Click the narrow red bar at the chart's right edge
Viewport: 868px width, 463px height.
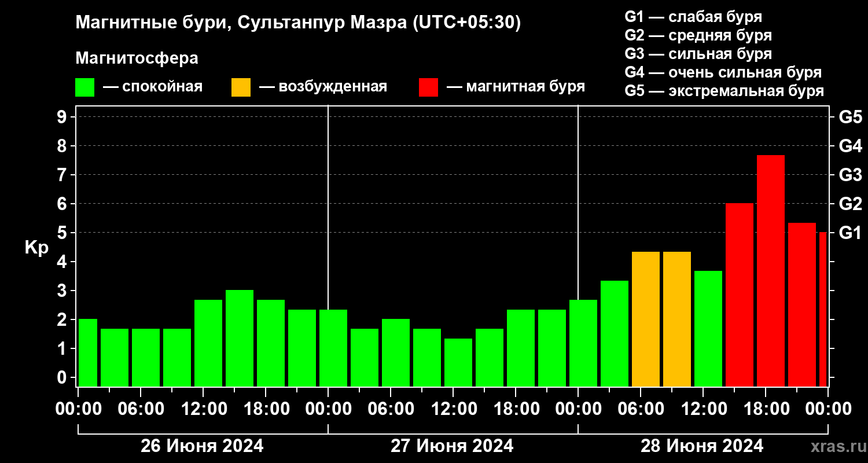click(823, 310)
